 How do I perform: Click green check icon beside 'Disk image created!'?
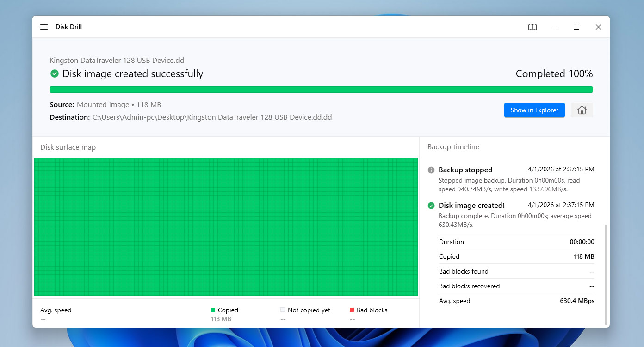pyautogui.click(x=431, y=206)
